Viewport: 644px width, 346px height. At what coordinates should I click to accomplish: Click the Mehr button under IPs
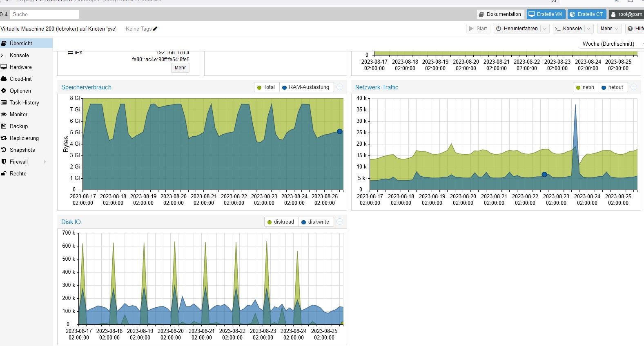point(180,68)
